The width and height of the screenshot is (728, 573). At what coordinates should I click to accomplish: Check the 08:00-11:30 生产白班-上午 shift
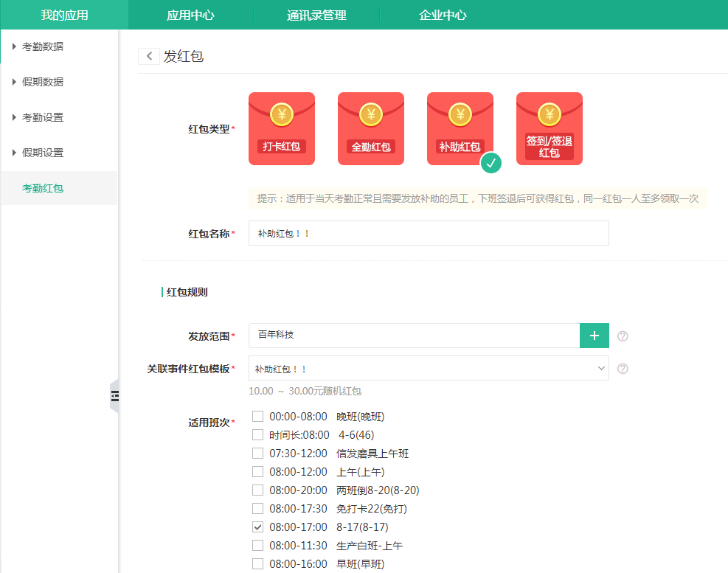(257, 545)
